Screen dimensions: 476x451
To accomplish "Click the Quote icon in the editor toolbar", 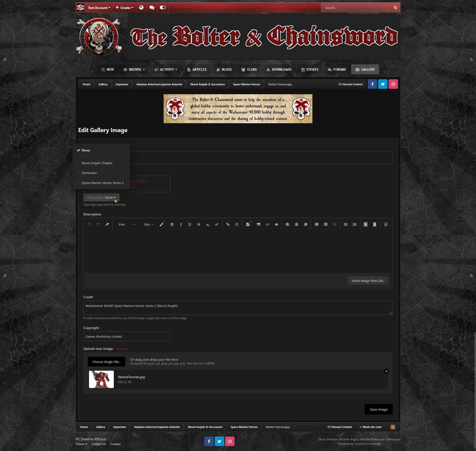I will pos(258,224).
